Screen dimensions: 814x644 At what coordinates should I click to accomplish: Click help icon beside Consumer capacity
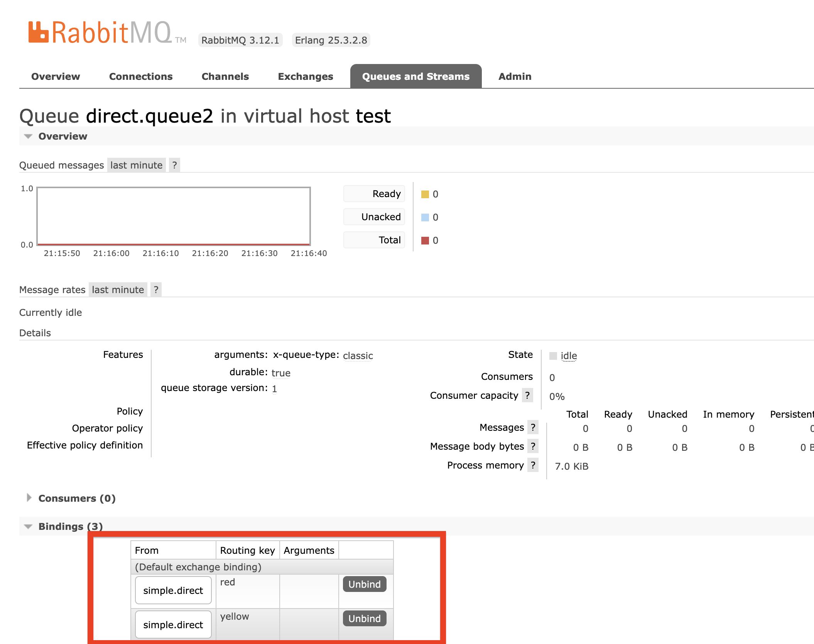[x=527, y=395]
